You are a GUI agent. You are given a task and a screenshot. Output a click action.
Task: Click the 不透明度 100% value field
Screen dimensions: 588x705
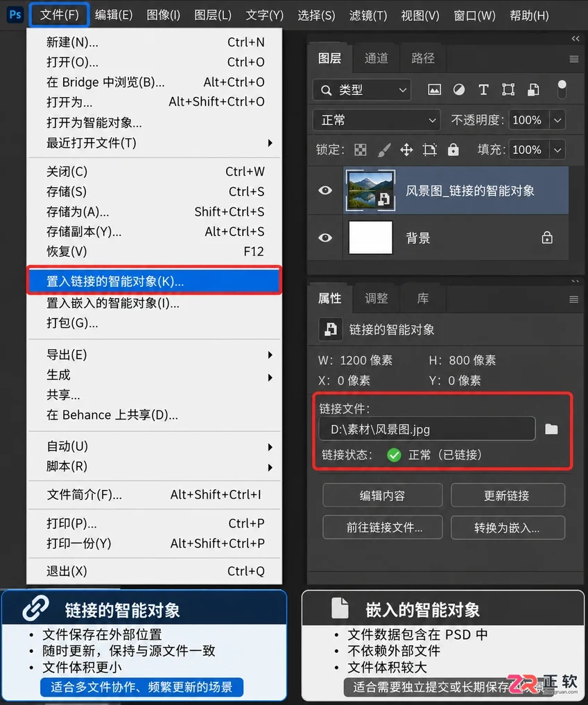[529, 120]
